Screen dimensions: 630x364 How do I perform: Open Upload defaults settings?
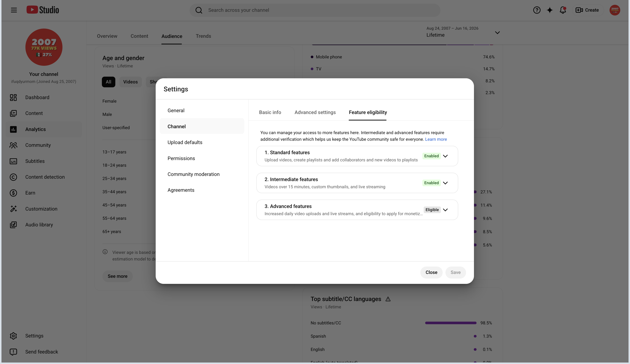(202, 142)
